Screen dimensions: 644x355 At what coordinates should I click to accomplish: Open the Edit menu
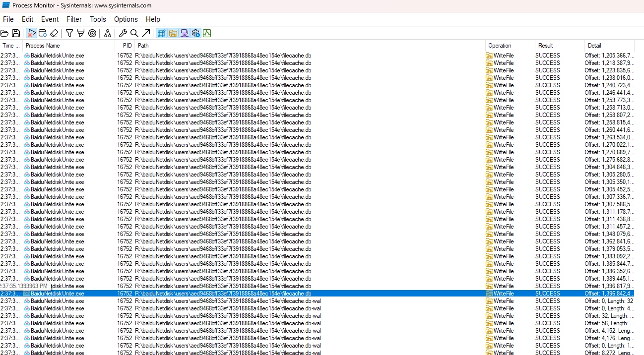click(27, 19)
